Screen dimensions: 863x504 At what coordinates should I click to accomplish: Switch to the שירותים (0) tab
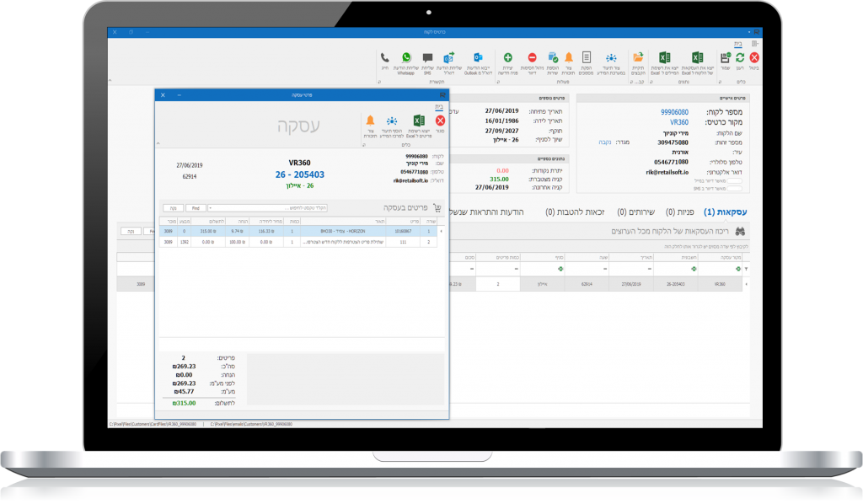(x=635, y=212)
